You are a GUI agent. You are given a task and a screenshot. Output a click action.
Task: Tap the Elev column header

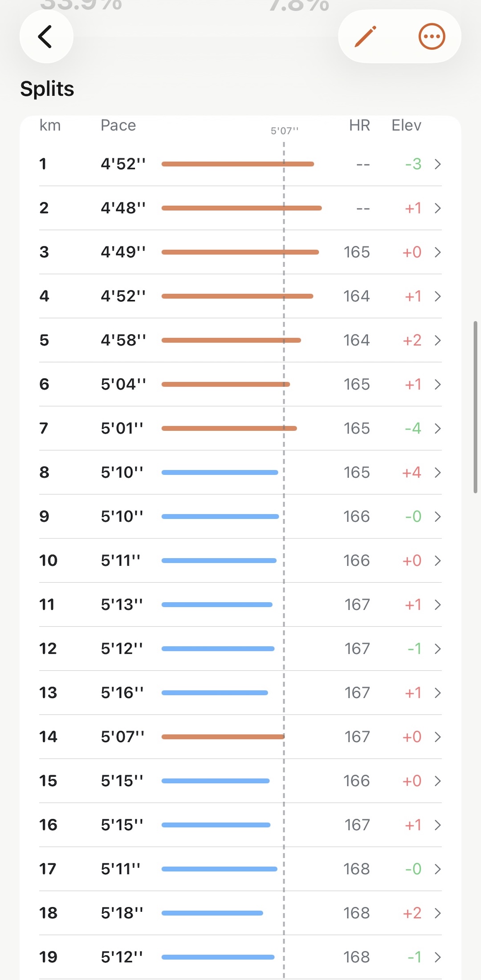click(x=406, y=126)
